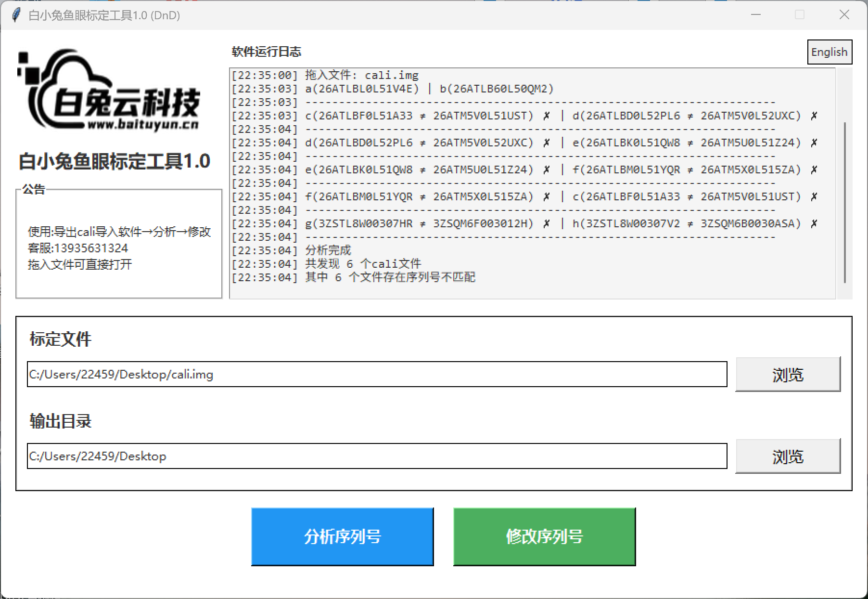
Task: Click the 使用:导出cali导入软件 notice line
Action: coord(119,232)
